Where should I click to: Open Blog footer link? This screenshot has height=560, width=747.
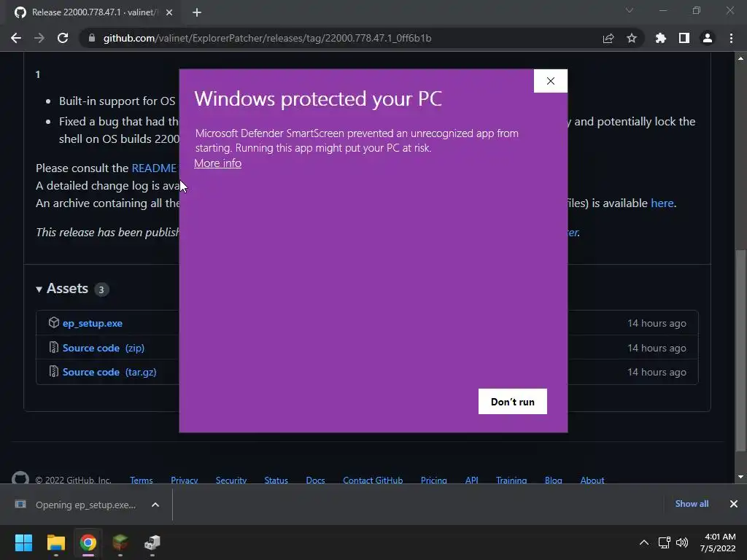point(554,480)
